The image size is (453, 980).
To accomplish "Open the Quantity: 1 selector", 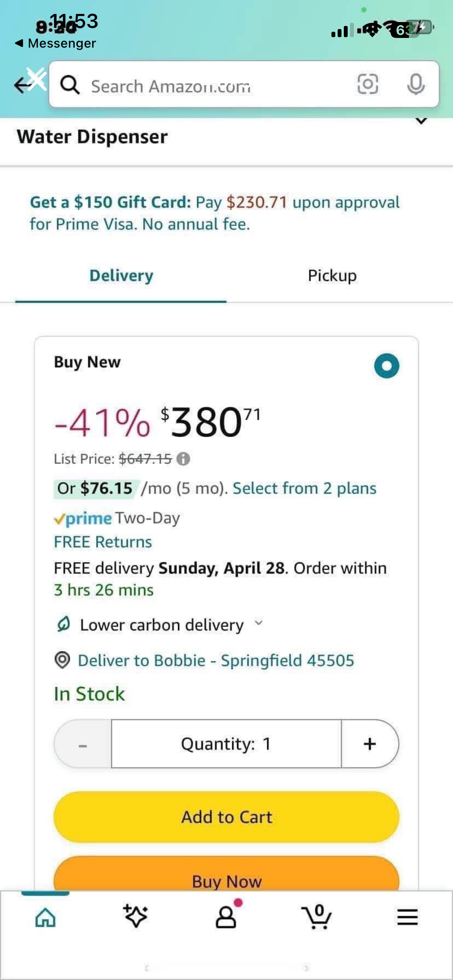I will pyautogui.click(x=226, y=744).
